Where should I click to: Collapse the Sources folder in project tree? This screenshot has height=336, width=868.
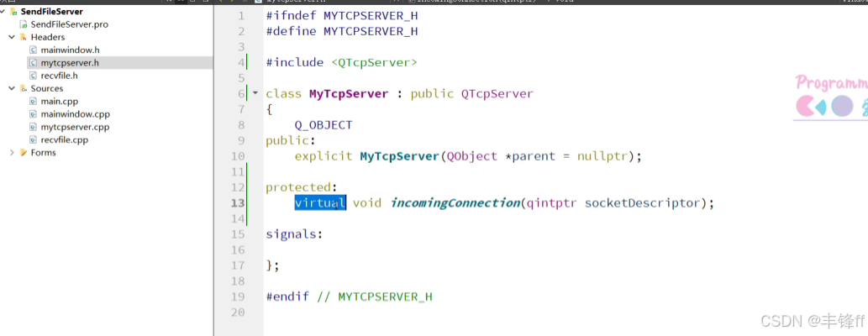12,88
